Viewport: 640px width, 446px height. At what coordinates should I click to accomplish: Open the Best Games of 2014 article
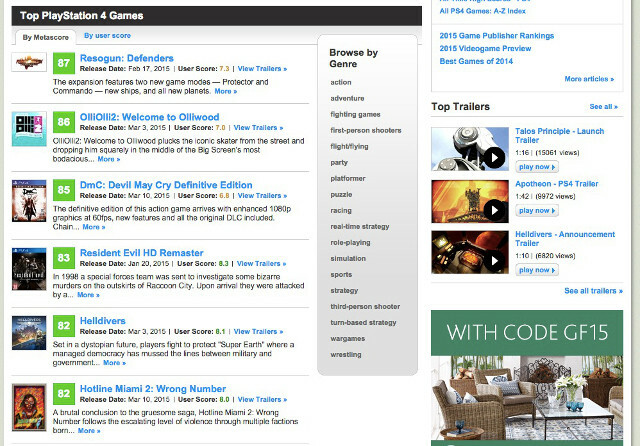coord(476,61)
